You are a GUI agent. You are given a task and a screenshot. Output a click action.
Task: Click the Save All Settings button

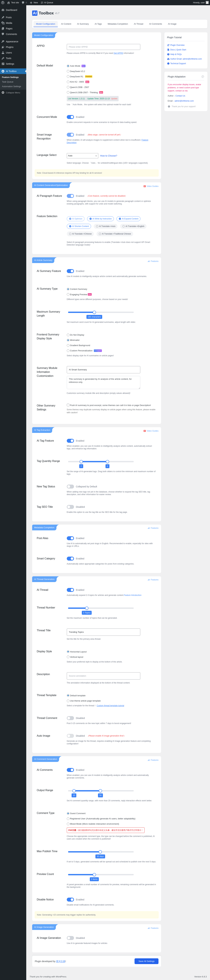click(x=147, y=961)
